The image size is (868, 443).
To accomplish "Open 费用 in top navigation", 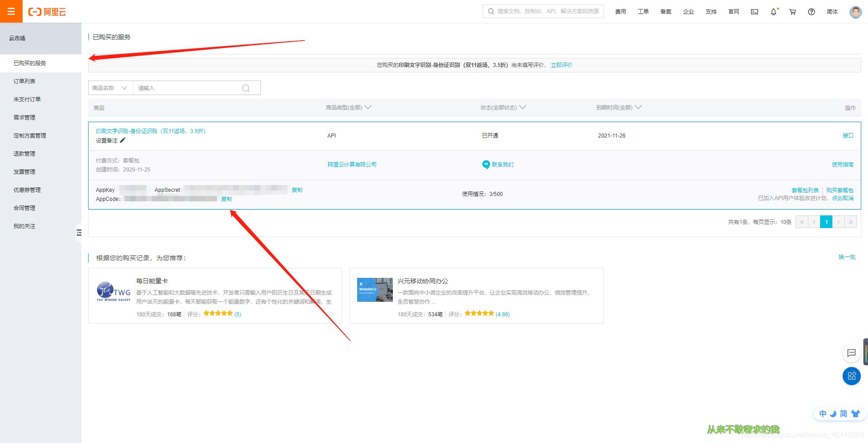I will [621, 12].
